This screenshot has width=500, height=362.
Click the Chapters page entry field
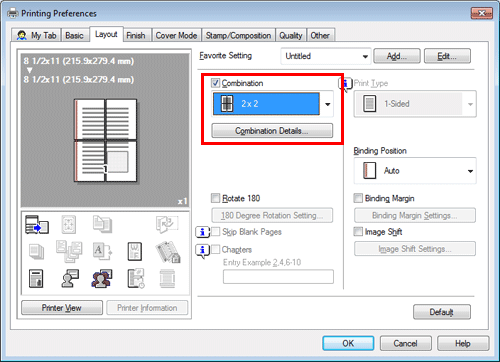[x=278, y=277]
